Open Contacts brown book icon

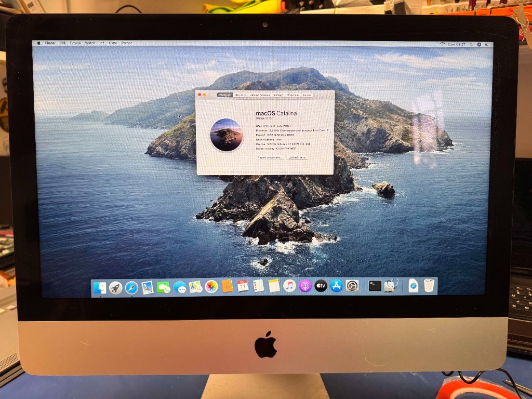tap(228, 287)
